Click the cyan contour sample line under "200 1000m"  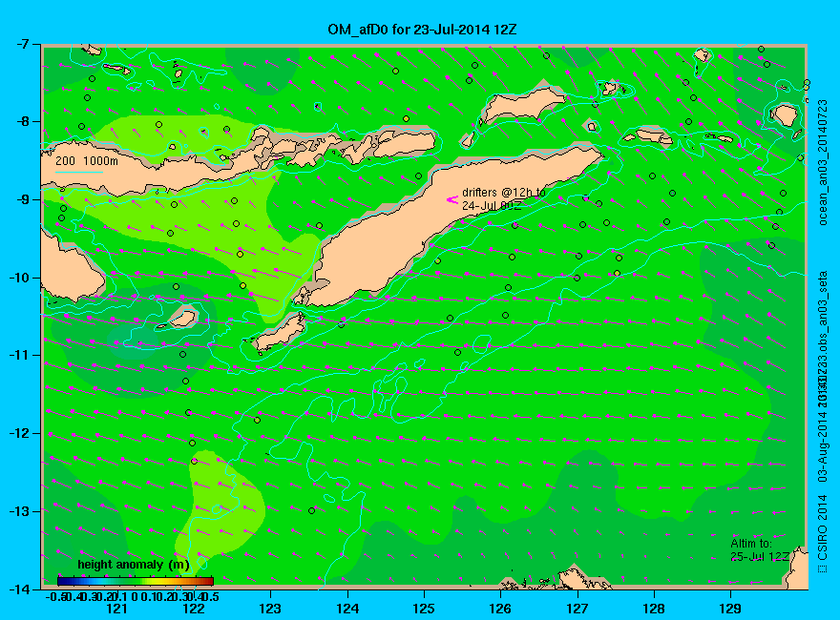[79, 172]
